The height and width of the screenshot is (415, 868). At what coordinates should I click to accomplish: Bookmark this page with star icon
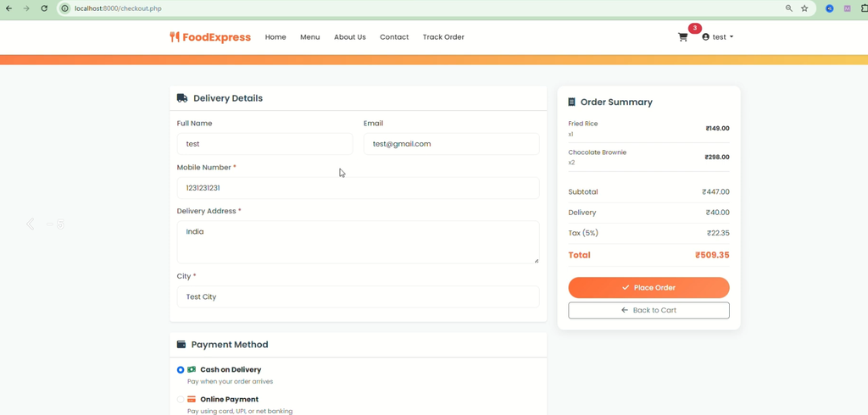[x=804, y=8]
